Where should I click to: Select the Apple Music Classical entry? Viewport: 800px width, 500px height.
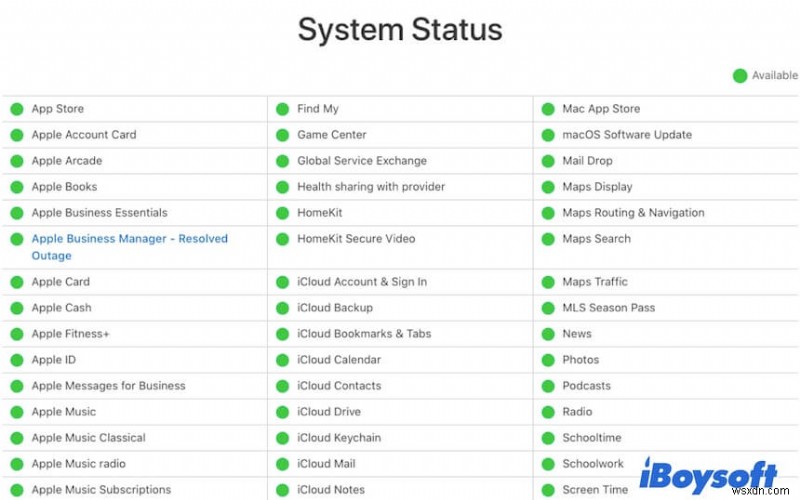tap(89, 438)
